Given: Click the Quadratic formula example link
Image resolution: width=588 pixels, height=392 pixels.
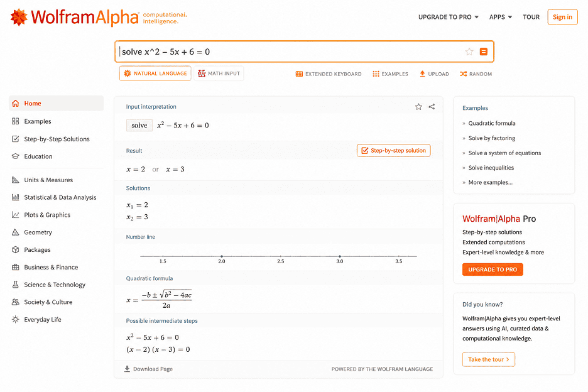Looking at the screenshot, I should 492,123.
